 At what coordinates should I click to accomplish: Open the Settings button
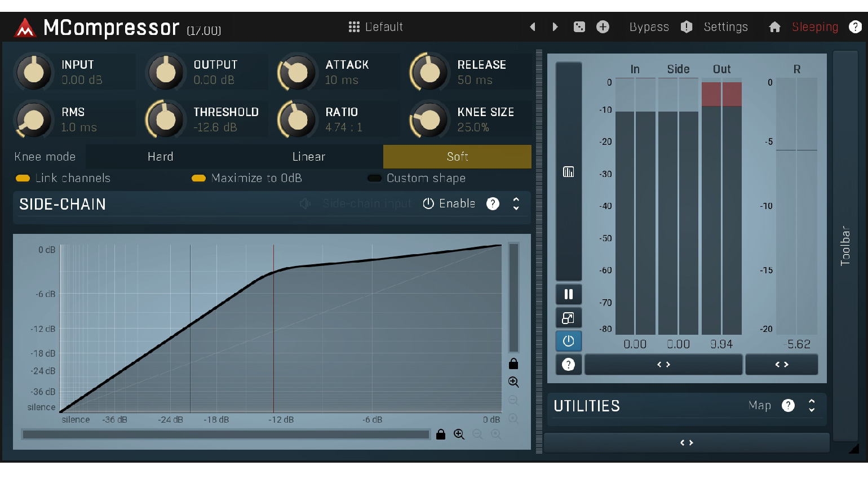[x=725, y=27]
